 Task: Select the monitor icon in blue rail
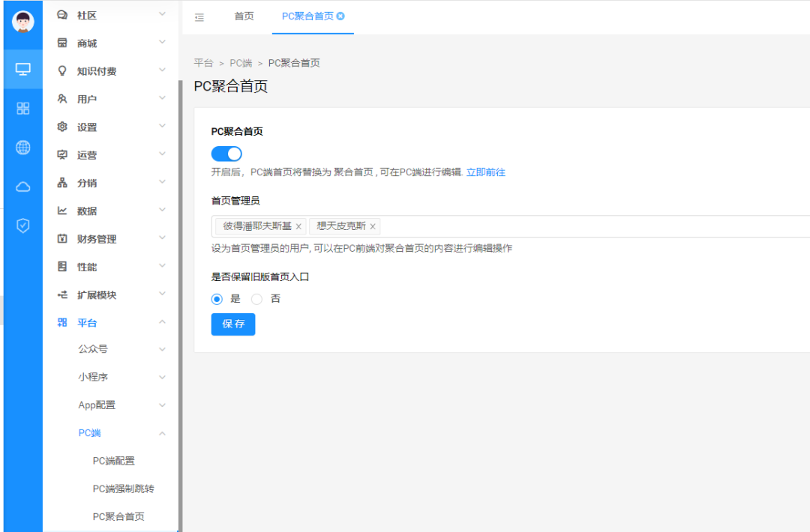click(22, 70)
